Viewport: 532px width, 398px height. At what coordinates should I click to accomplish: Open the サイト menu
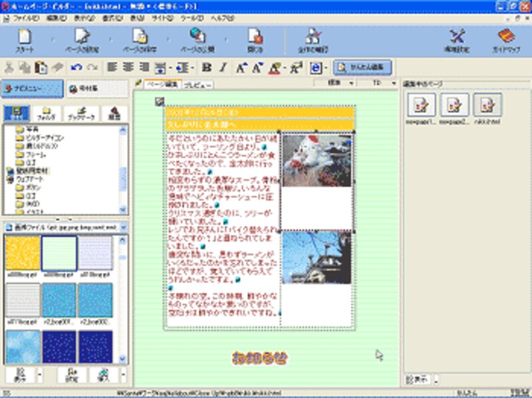(x=162, y=19)
